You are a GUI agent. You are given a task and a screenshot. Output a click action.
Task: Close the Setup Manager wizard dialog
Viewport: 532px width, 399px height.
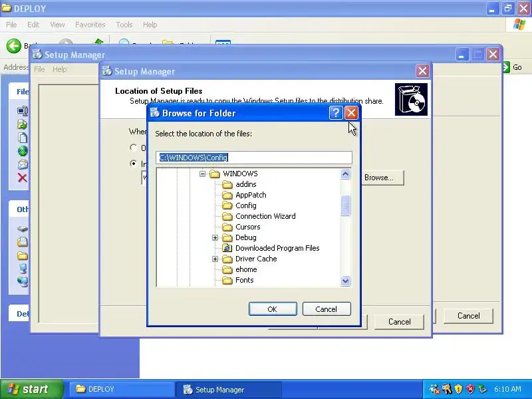point(422,71)
